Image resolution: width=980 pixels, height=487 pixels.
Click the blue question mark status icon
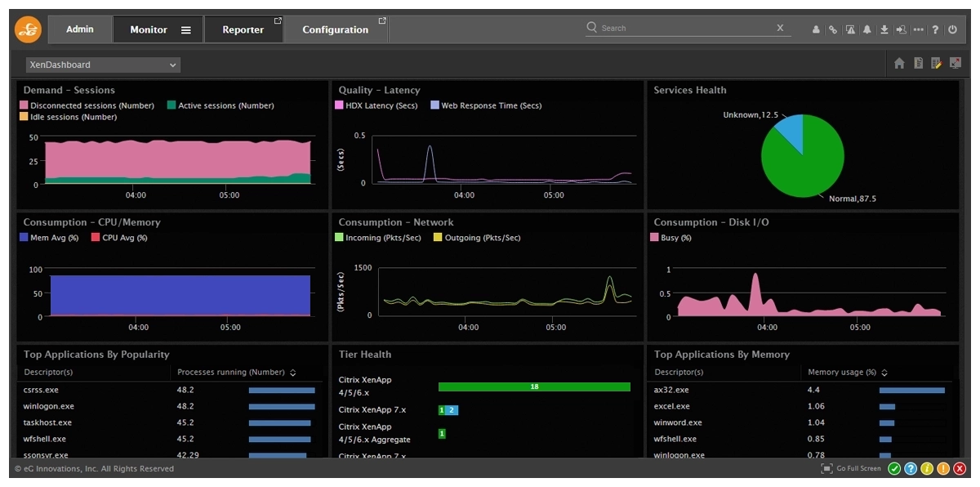[x=911, y=469]
